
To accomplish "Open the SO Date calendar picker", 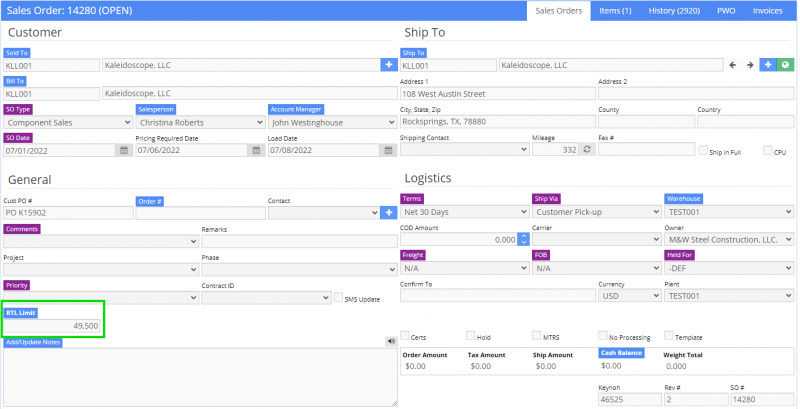I will tap(124, 150).
